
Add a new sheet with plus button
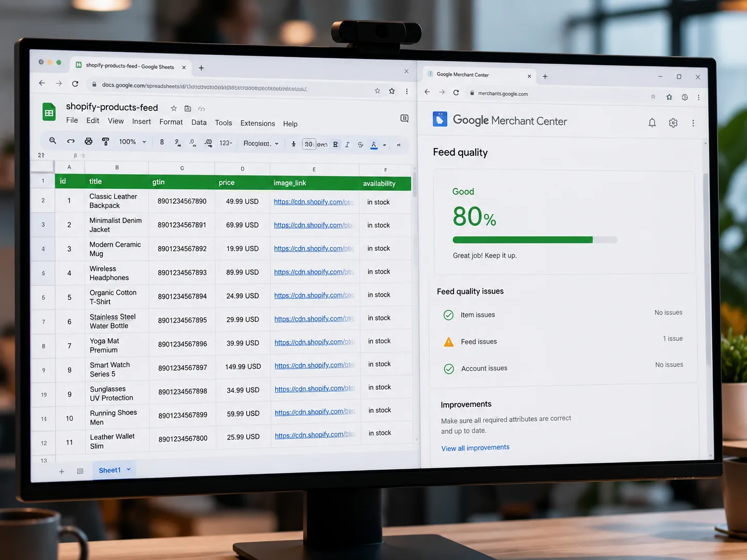pyautogui.click(x=61, y=471)
